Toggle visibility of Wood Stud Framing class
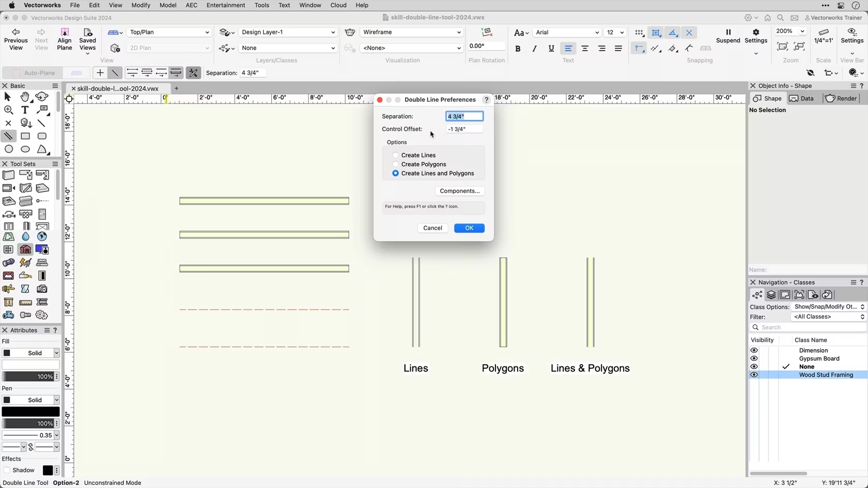This screenshot has height=488, width=868. click(x=754, y=375)
